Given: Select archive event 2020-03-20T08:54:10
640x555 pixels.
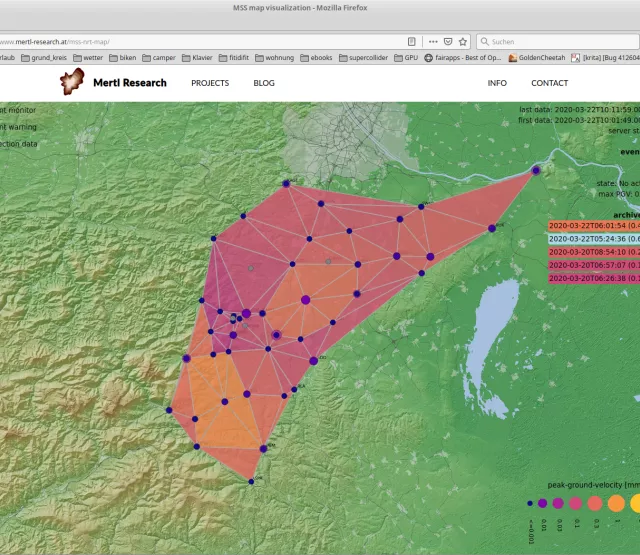Looking at the screenshot, I should pyautogui.click(x=594, y=252).
